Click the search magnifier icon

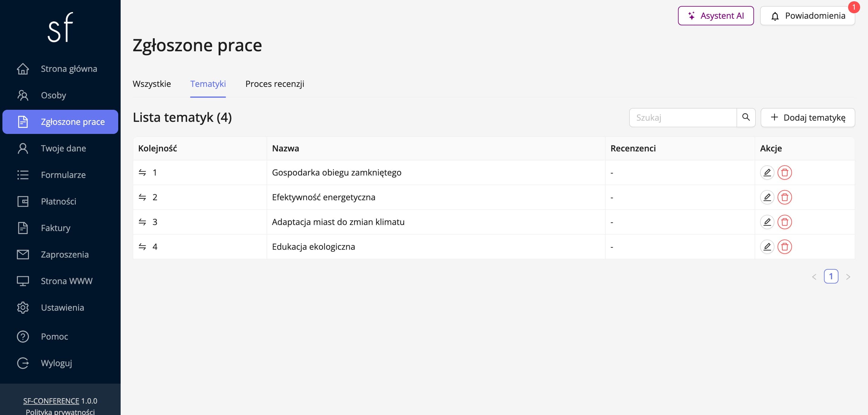746,117
